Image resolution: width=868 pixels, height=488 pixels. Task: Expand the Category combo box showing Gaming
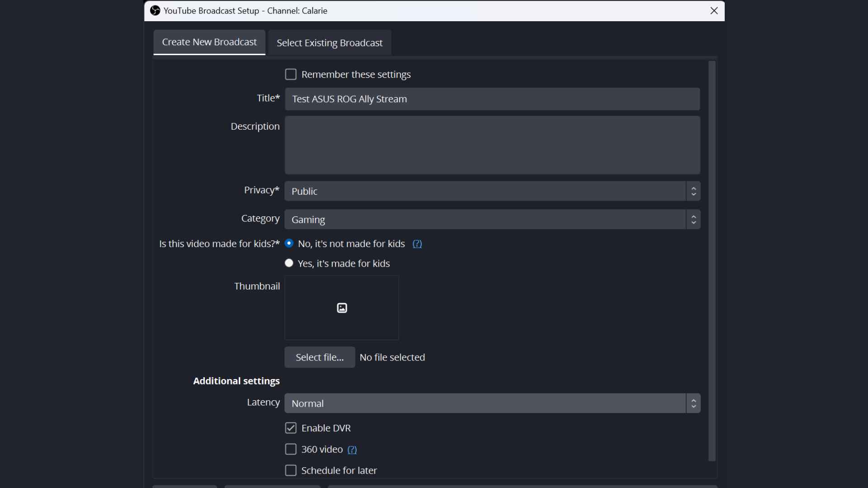click(485, 220)
